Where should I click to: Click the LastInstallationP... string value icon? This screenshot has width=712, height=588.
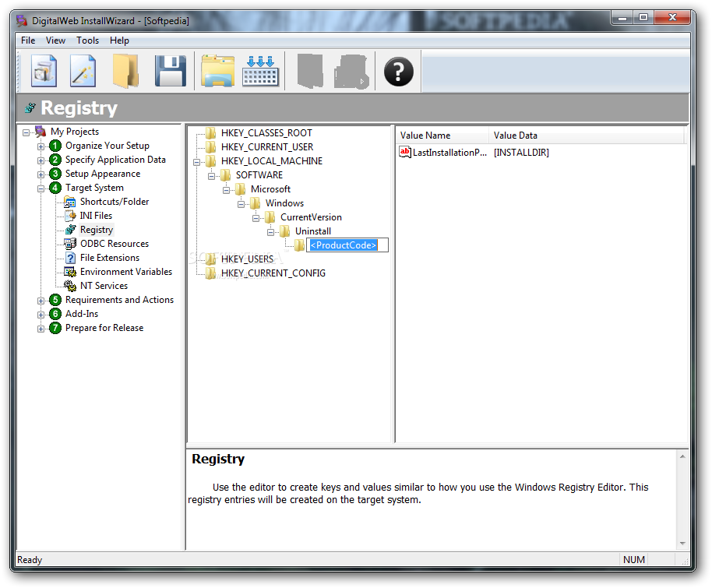(404, 152)
